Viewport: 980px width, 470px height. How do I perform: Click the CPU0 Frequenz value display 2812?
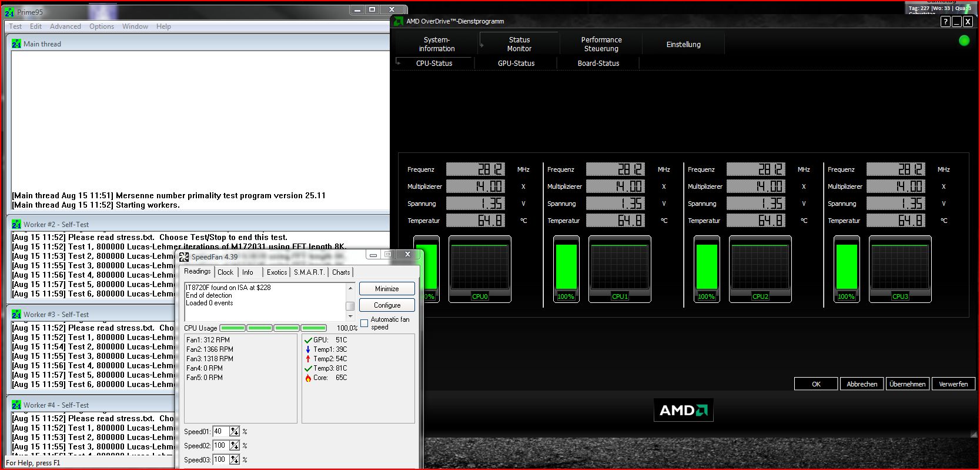(x=476, y=169)
